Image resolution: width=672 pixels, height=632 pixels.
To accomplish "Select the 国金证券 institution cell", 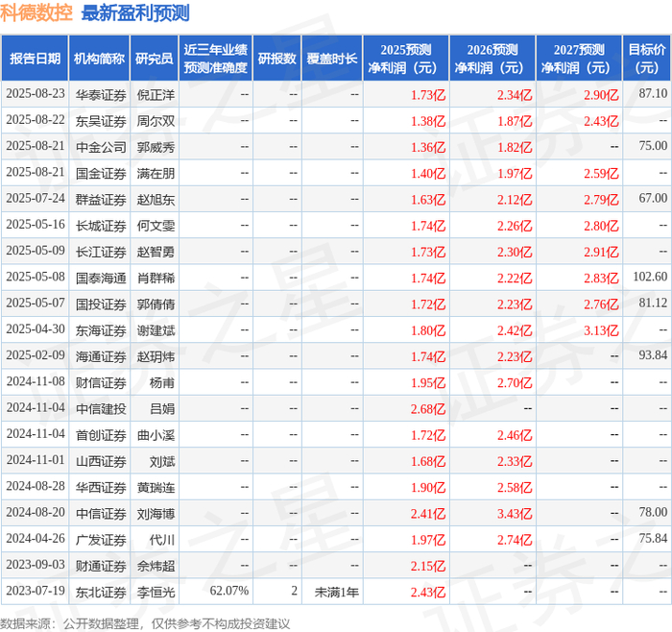I will click(x=101, y=174).
